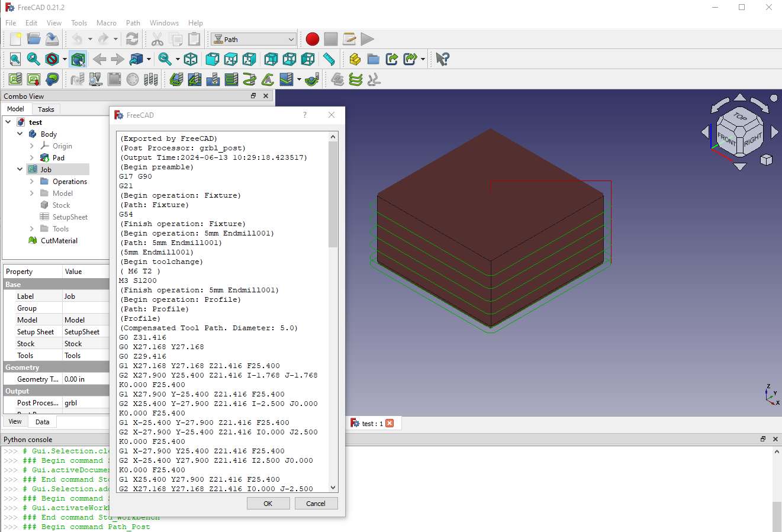
Task: Open the 3D Pocket dropdown arrow
Action: click(300, 79)
